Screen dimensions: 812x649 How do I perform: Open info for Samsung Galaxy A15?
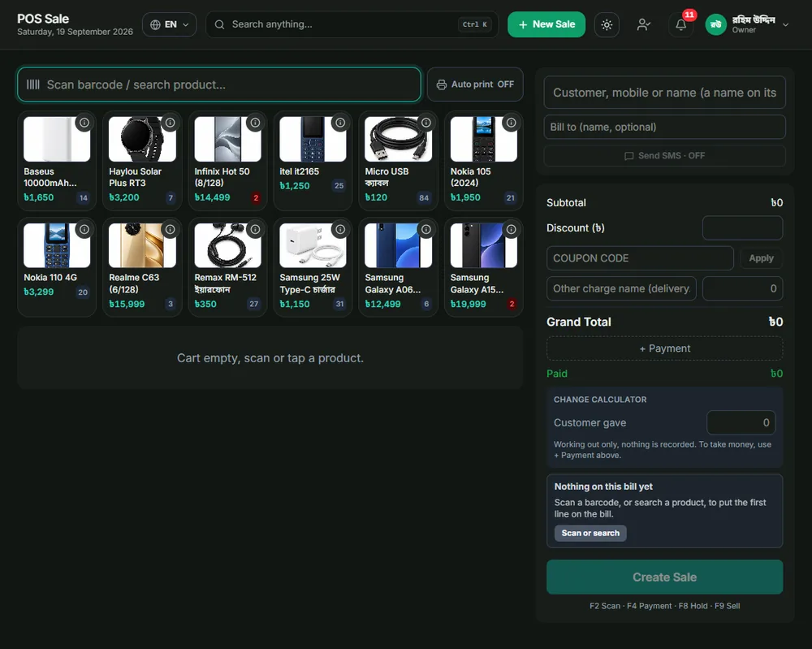511,229
